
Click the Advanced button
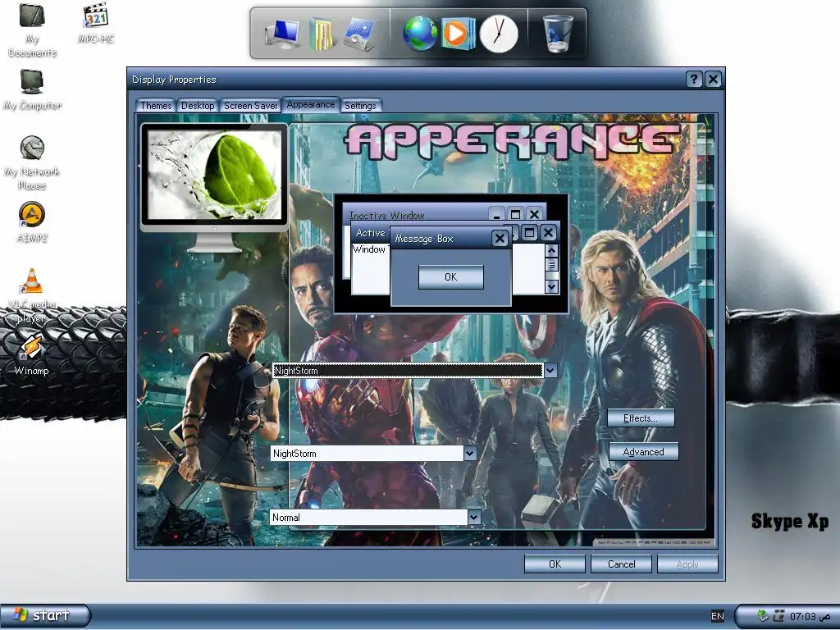pyautogui.click(x=643, y=452)
